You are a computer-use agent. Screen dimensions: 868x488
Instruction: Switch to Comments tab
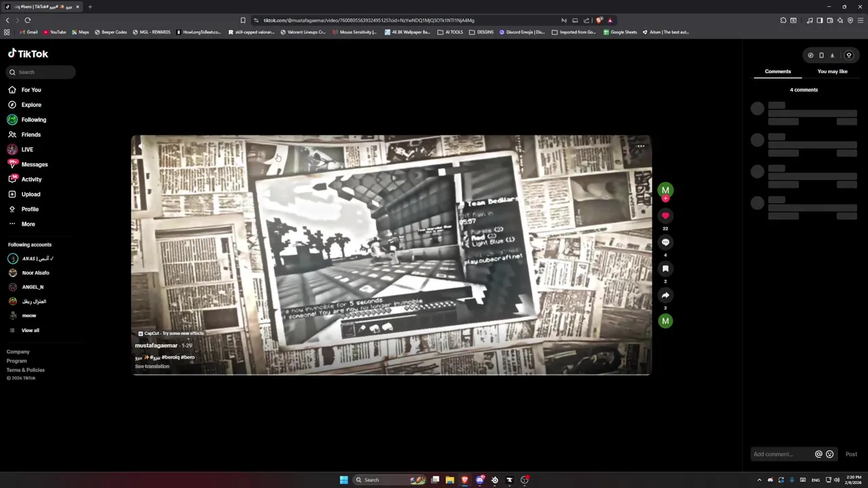tap(778, 71)
